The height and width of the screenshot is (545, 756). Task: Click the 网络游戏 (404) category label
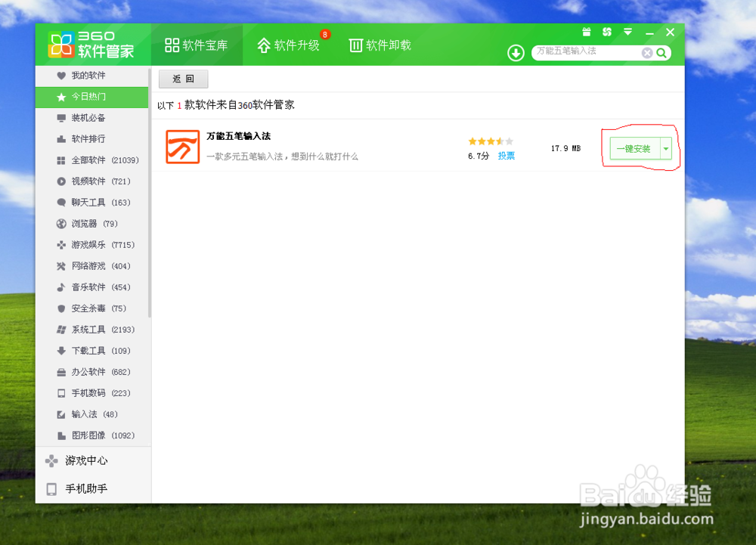(x=101, y=266)
